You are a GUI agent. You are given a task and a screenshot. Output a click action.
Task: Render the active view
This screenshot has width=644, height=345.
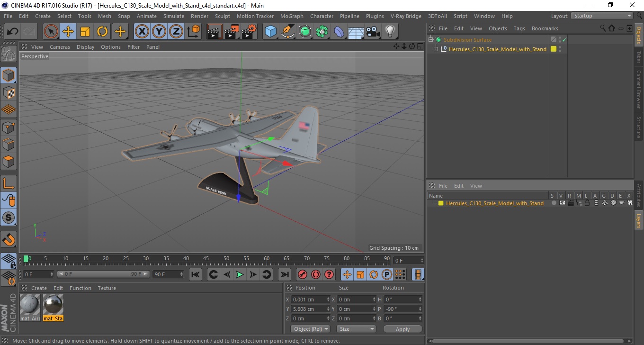[215, 32]
